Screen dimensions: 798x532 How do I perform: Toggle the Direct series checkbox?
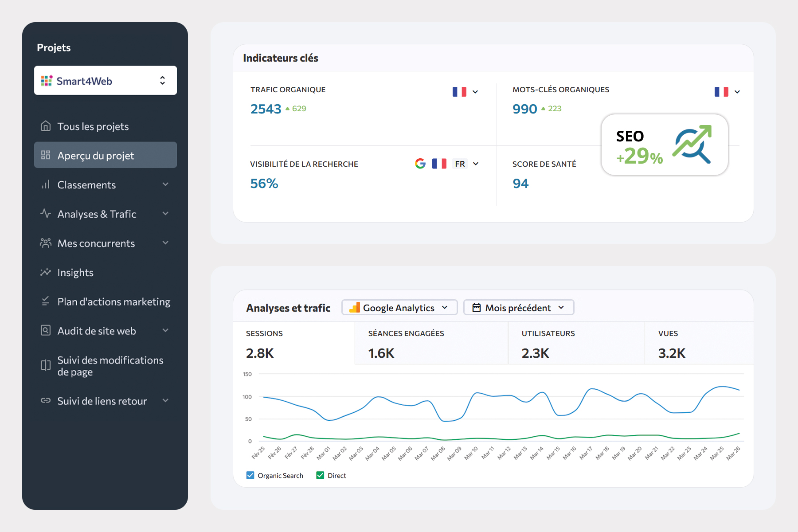(320, 475)
